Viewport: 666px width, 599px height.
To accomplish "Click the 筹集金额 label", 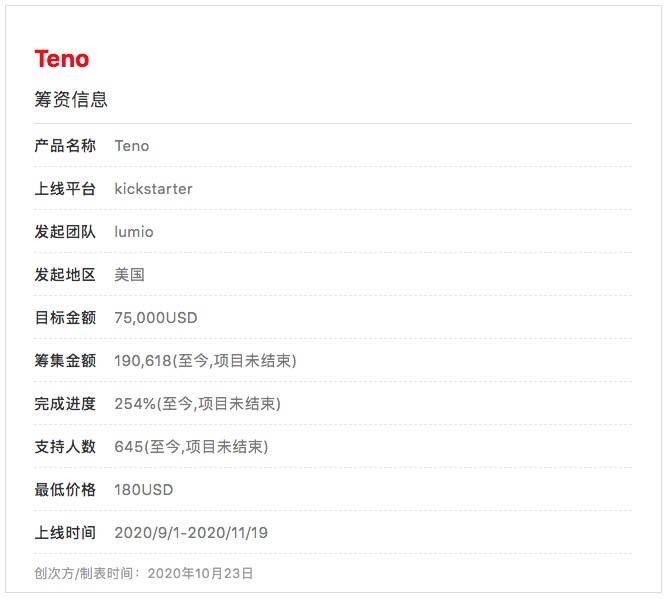I will click(x=65, y=360).
